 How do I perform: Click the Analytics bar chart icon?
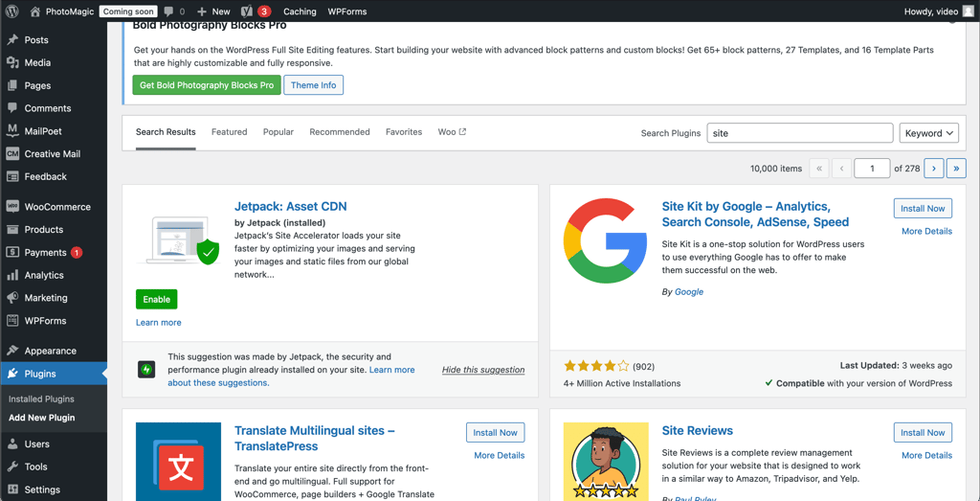[11, 275]
